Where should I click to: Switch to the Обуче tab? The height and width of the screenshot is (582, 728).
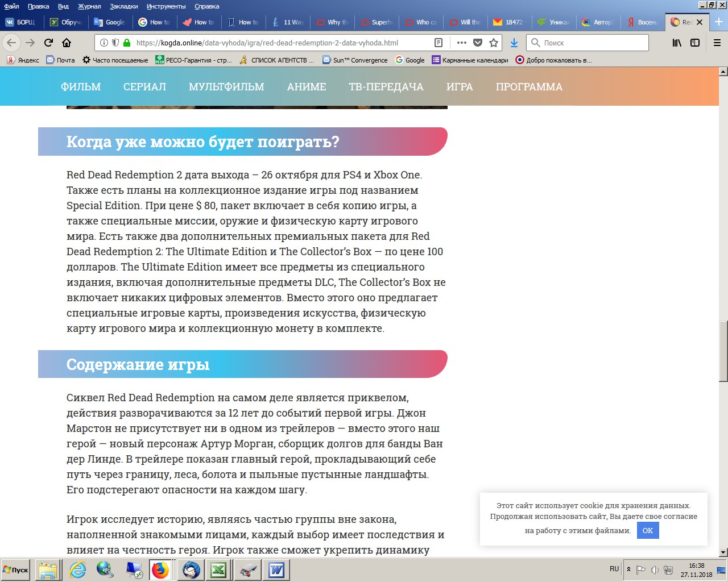coord(66,22)
